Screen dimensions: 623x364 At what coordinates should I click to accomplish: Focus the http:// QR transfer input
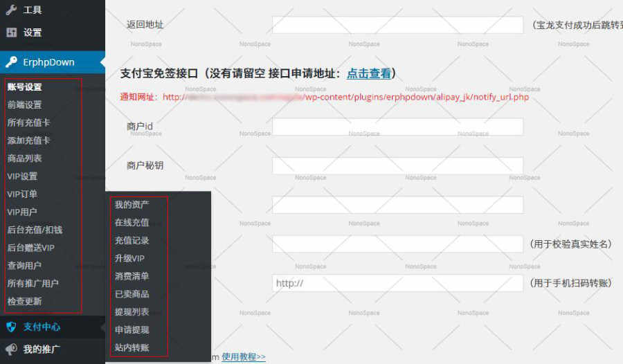click(x=398, y=283)
